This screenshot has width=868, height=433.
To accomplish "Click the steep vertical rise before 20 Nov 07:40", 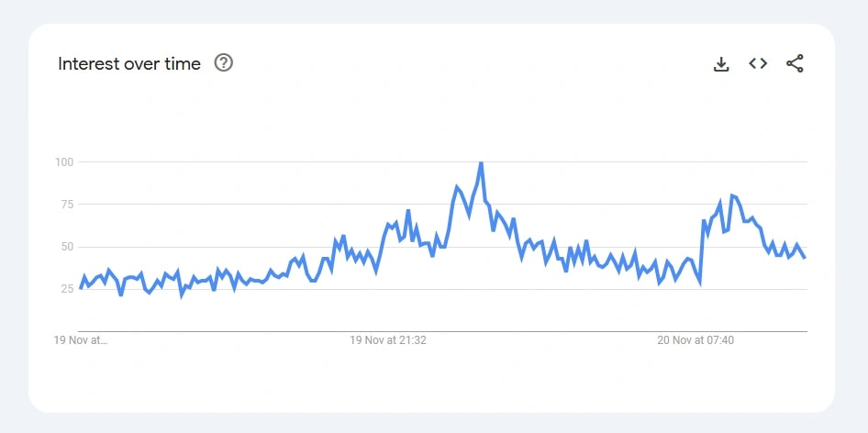I will point(702,252).
